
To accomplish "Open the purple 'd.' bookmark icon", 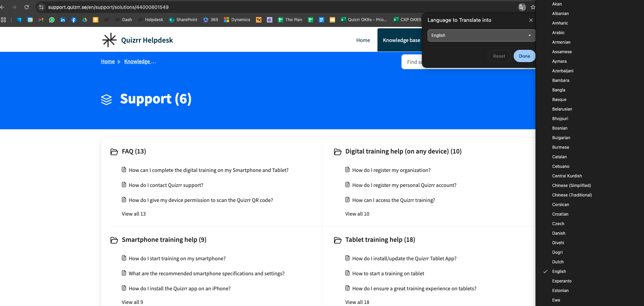I will 270,20.
